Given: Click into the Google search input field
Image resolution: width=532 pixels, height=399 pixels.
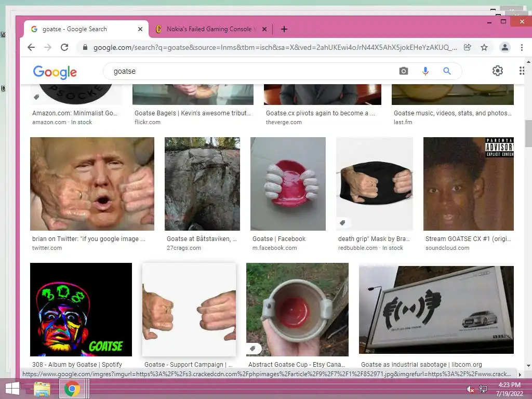Looking at the screenshot, I should point(251,71).
